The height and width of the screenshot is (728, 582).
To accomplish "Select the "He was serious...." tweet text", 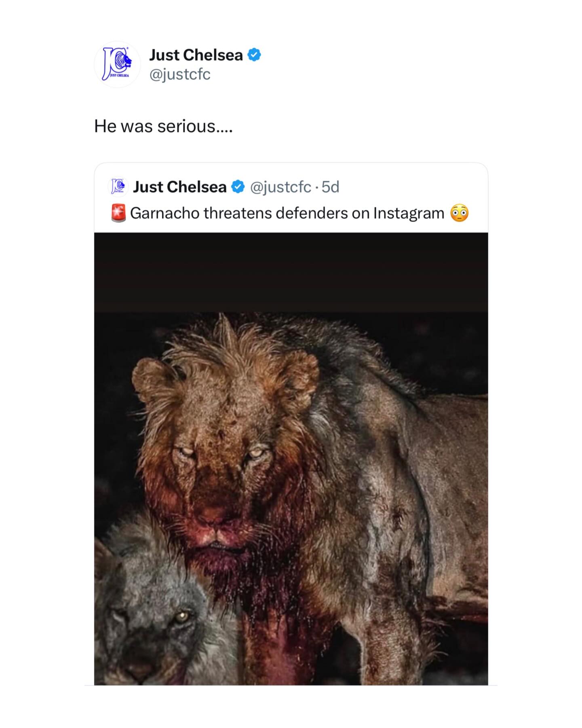I will click(163, 126).
